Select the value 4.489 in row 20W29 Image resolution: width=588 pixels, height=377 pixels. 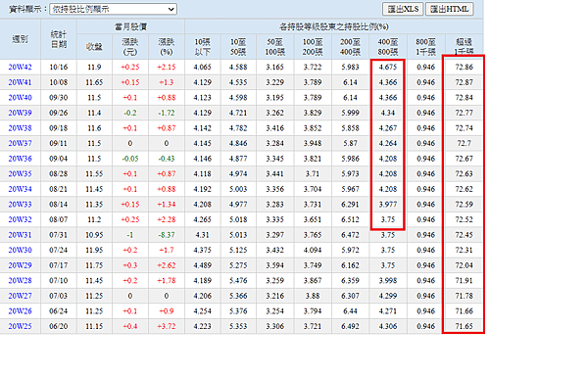pyautogui.click(x=203, y=265)
